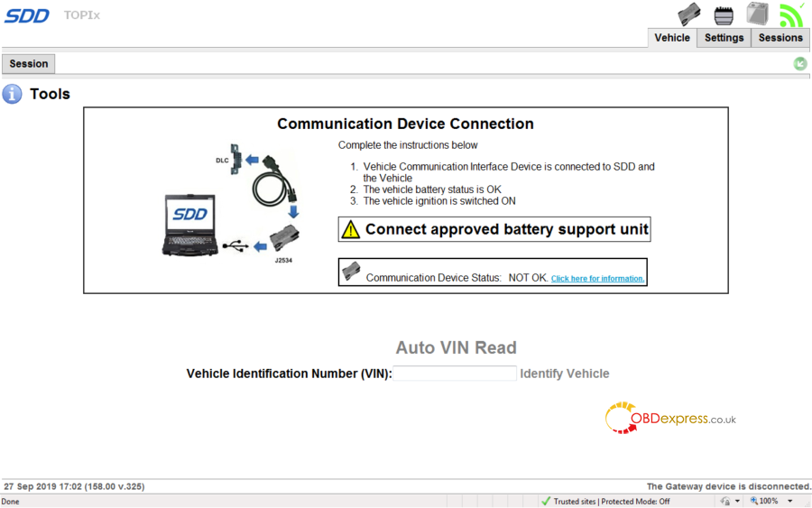Open the Vehicle tab
This screenshot has height=508, width=812.
(x=672, y=38)
